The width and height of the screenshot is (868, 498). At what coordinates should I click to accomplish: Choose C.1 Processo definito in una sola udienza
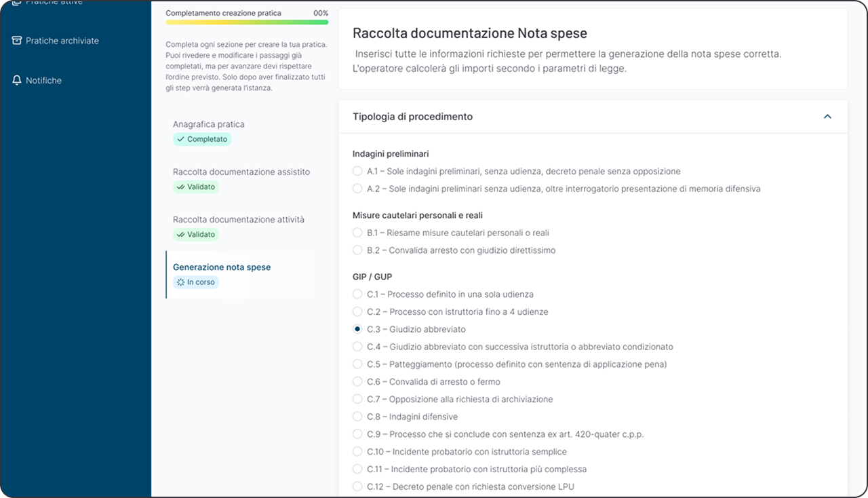357,294
